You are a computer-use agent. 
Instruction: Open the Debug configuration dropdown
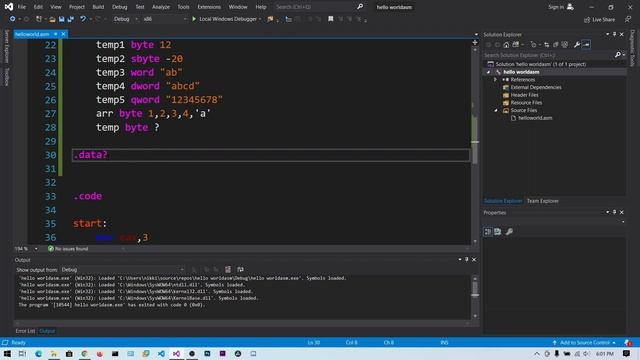tap(125, 19)
